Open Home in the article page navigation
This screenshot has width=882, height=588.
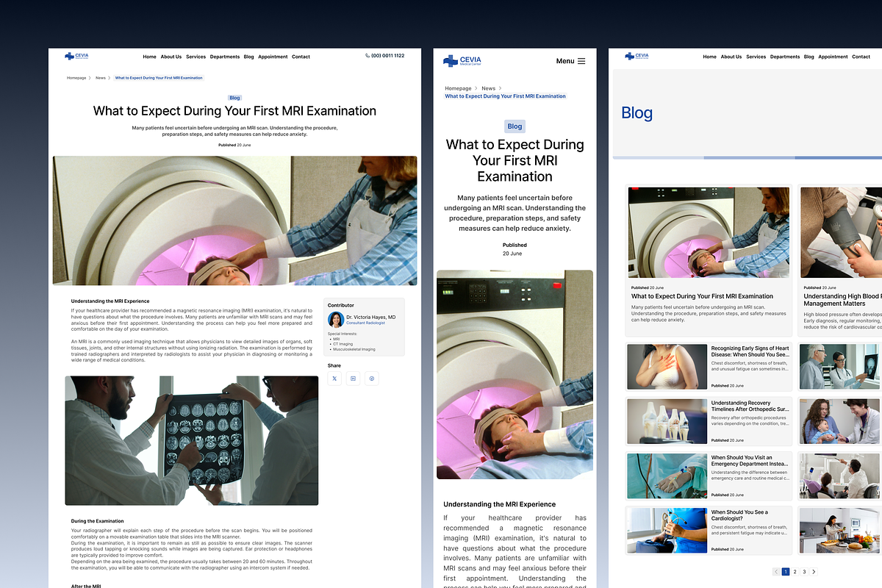[x=149, y=57]
